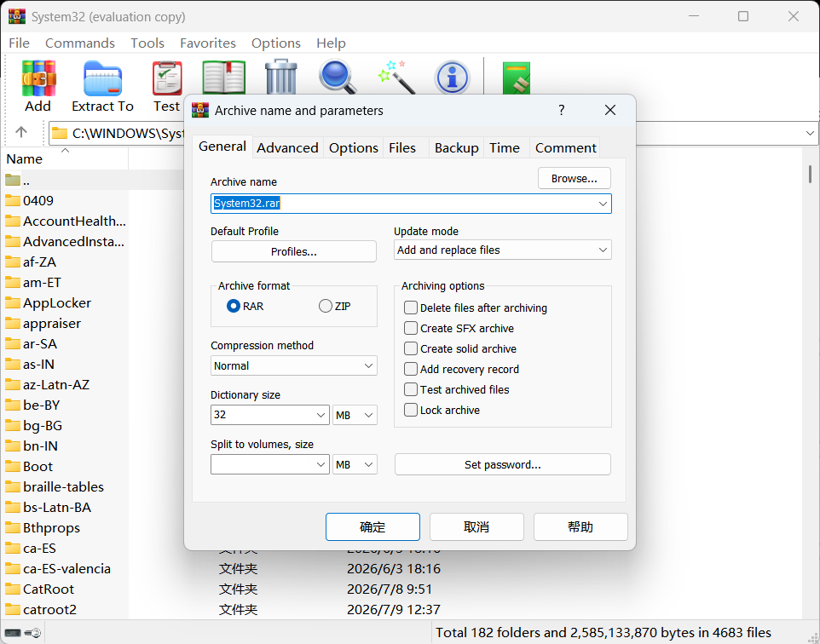Viewport: 820px width, 644px height.
Task: Click the Profiles... button
Action: [294, 251]
